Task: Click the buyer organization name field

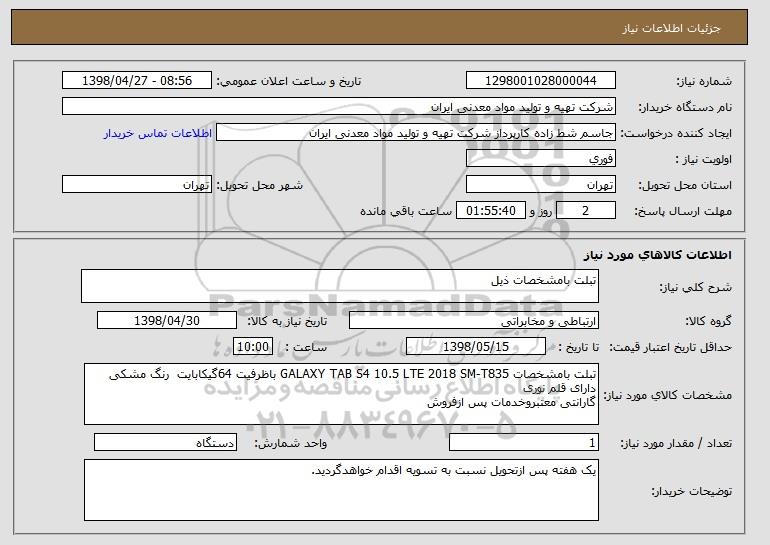Action: (x=339, y=107)
